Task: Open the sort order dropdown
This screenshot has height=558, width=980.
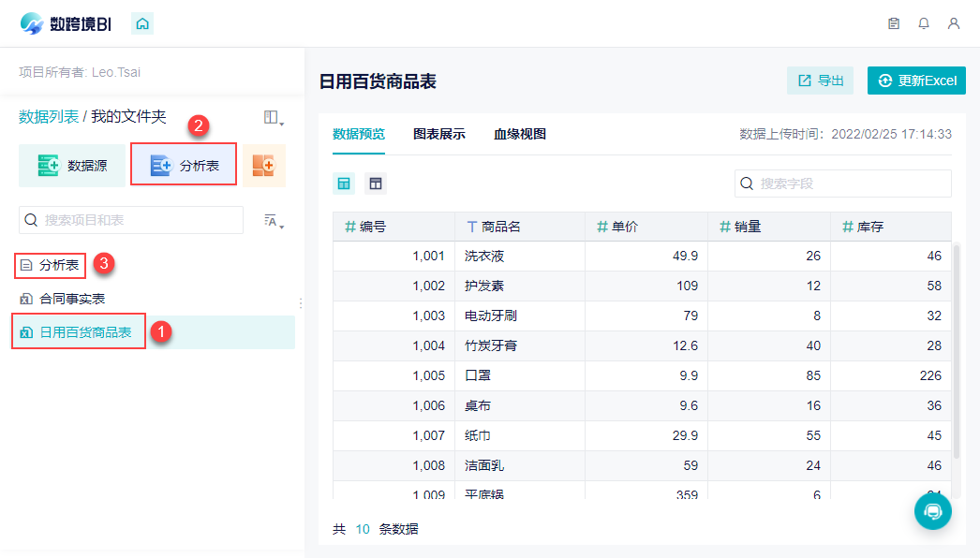Action: pos(274,221)
